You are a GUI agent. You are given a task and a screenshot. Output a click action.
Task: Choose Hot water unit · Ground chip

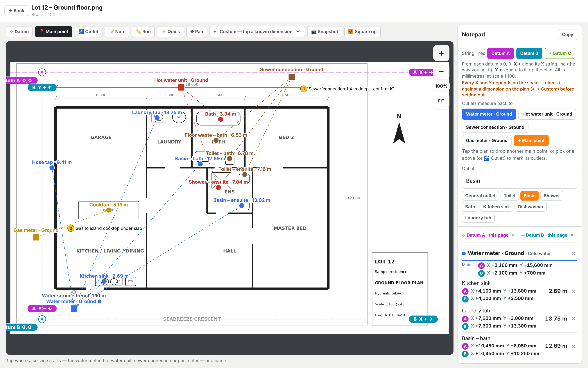[x=547, y=114]
